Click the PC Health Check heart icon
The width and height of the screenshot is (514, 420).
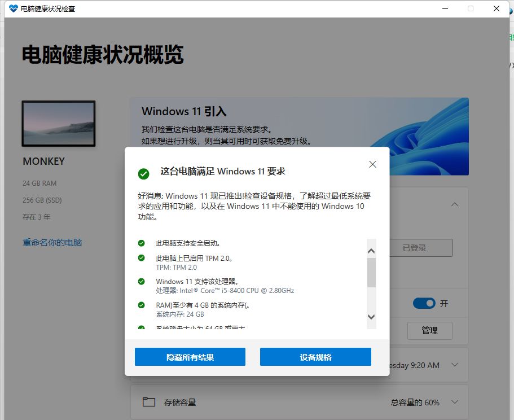pos(14,8)
